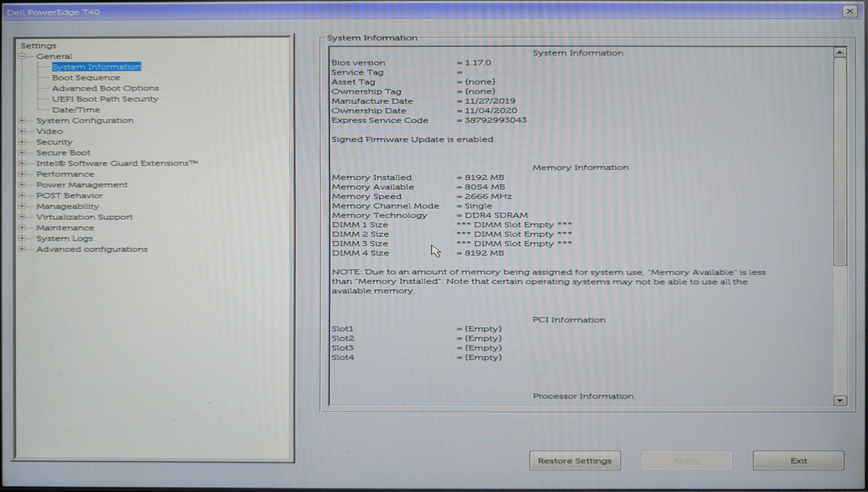Click the greyed-out Apply button

point(687,461)
